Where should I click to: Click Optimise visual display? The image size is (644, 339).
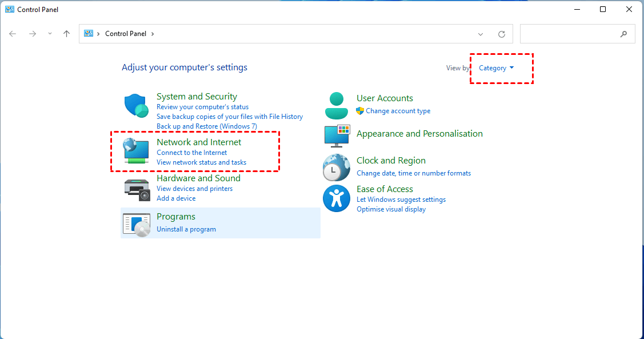click(x=391, y=209)
